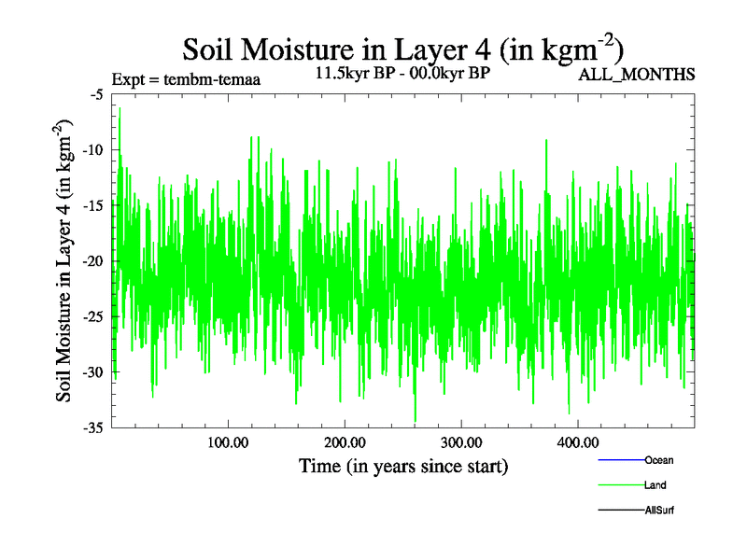Click the blue Ocean legend line

tap(620, 460)
